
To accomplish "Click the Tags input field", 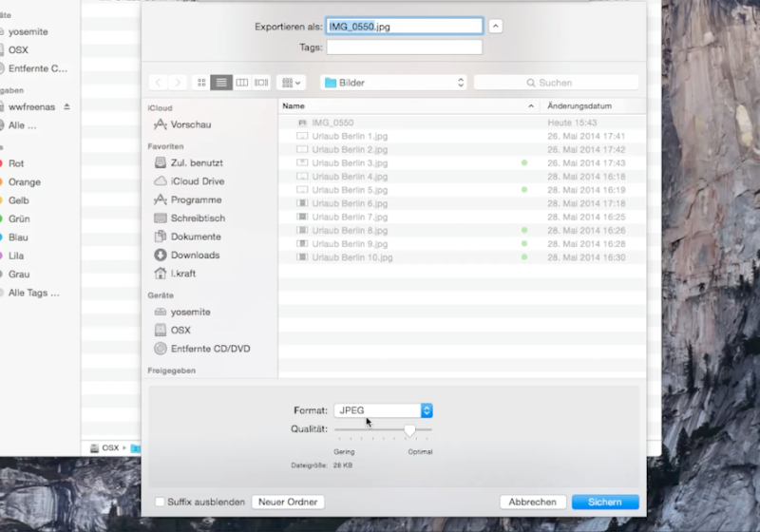I will tap(404, 47).
